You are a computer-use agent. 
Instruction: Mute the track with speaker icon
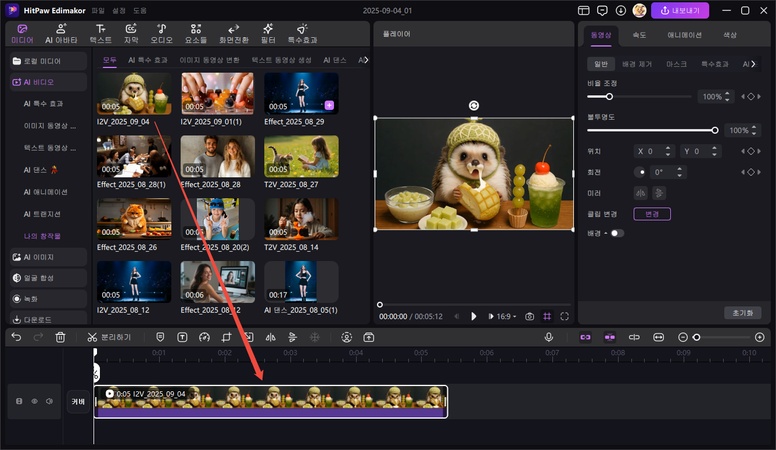(x=49, y=401)
